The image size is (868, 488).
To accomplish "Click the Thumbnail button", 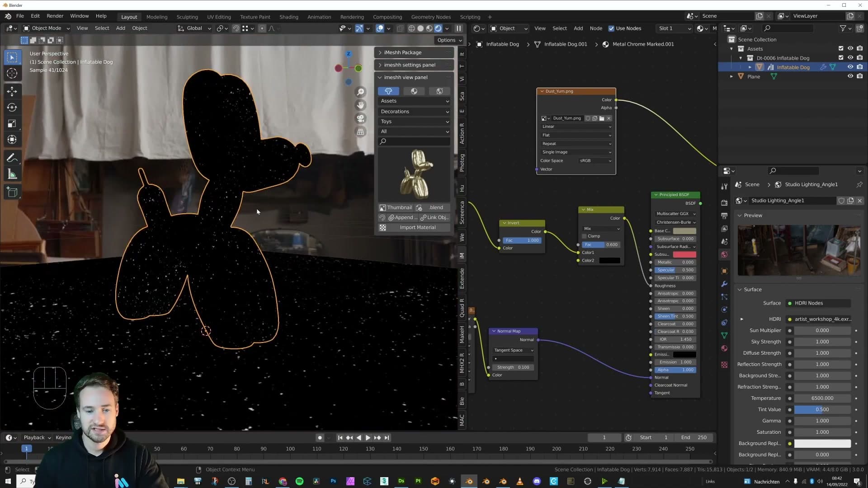I will [396, 208].
